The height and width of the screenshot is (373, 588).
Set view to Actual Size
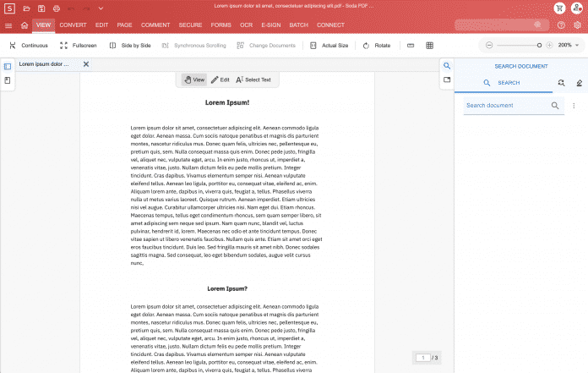click(x=329, y=46)
